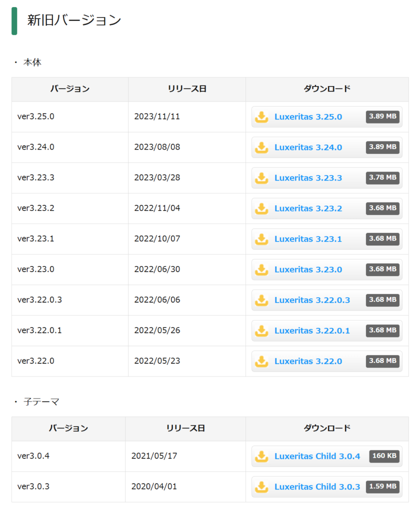Image resolution: width=420 pixels, height=512 pixels.
Task: Click the 3.68 MB badge for Luxeritas 3.23.0
Action: pyautogui.click(x=382, y=269)
